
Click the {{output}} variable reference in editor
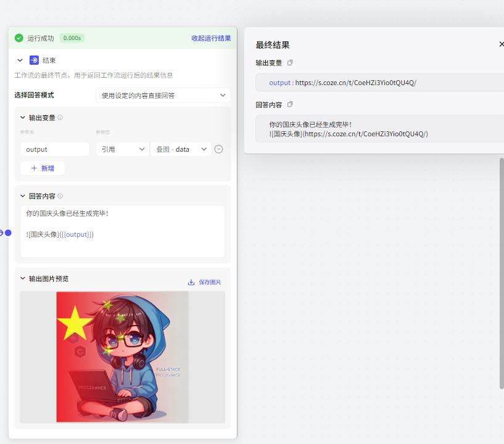coord(77,234)
